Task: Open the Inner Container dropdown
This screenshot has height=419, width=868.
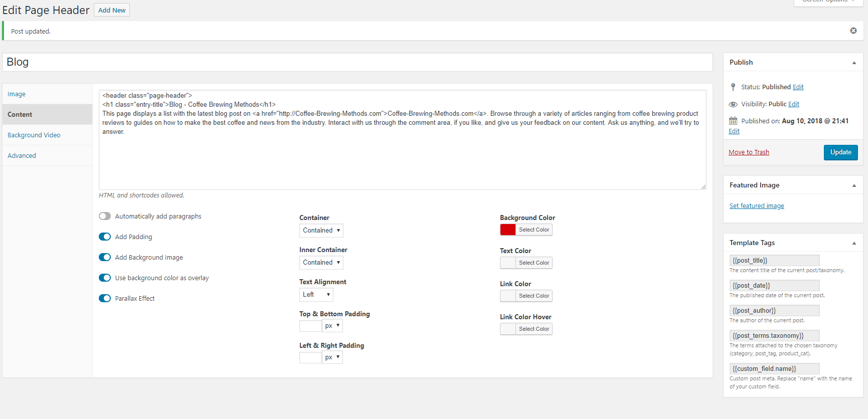Action: [x=321, y=263]
